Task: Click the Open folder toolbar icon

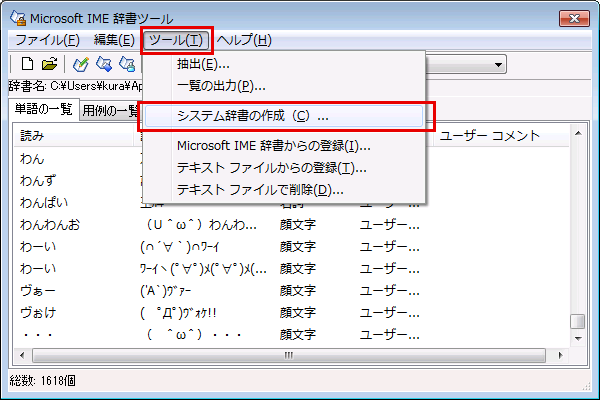Action: coord(49,64)
